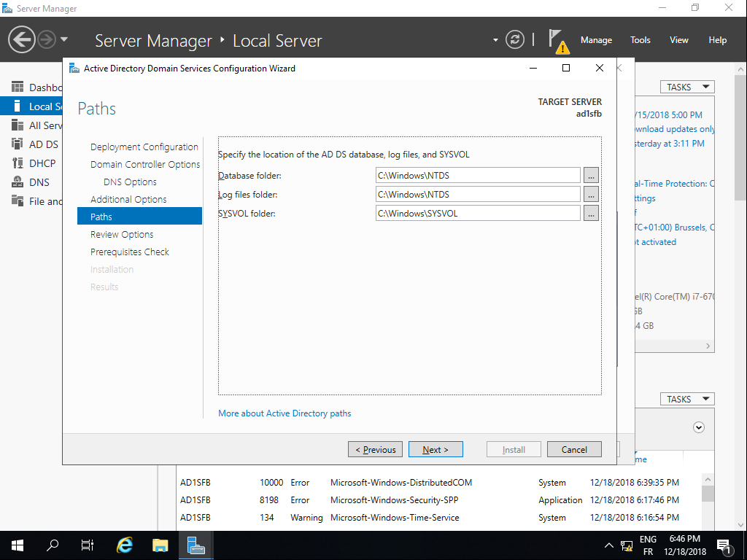
Task: Select Review Options wizard step
Action: click(122, 234)
